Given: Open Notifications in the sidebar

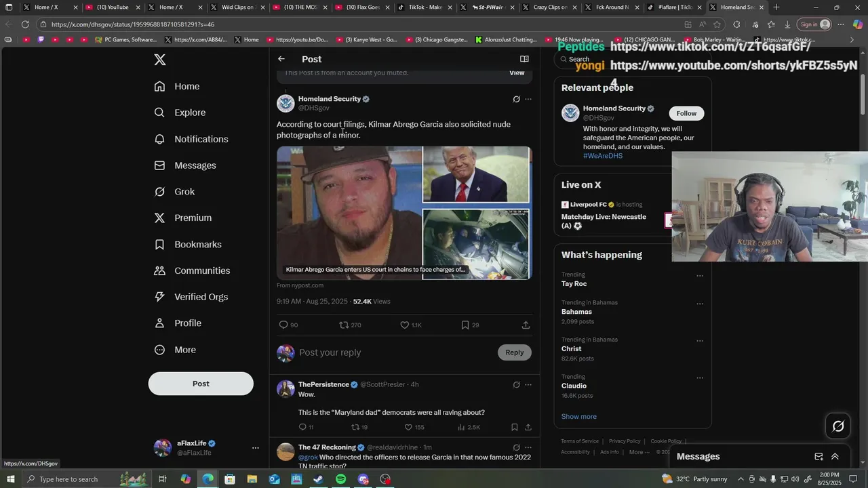Looking at the screenshot, I should pyautogui.click(x=191, y=139).
